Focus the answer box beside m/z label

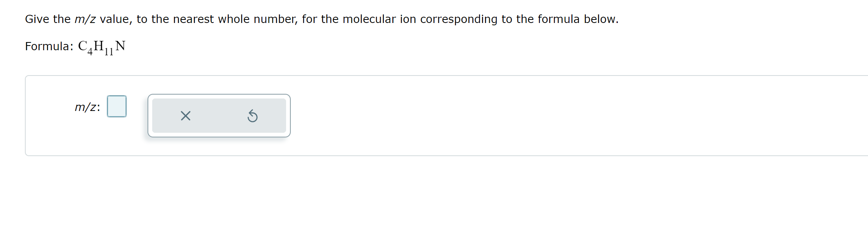coord(116,106)
